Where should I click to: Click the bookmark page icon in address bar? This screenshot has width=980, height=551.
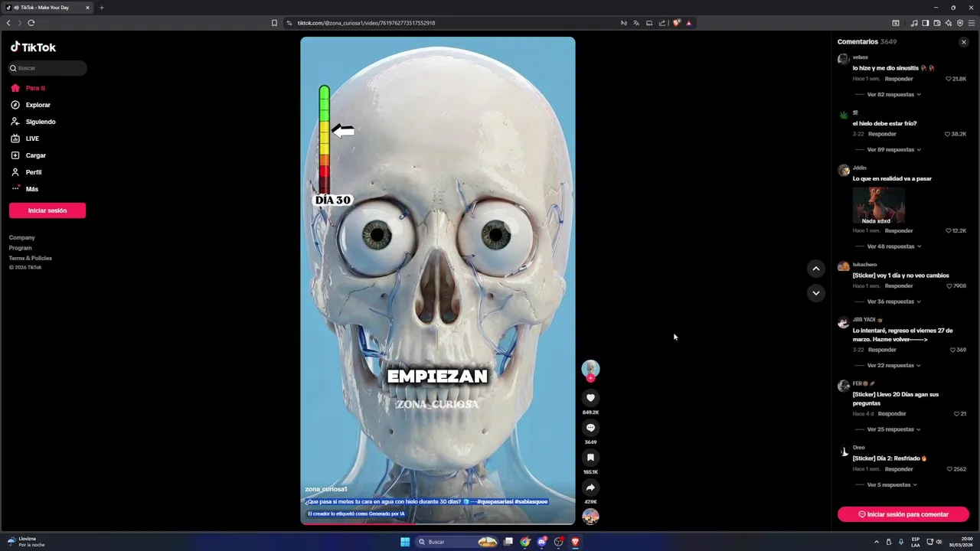pyautogui.click(x=274, y=23)
